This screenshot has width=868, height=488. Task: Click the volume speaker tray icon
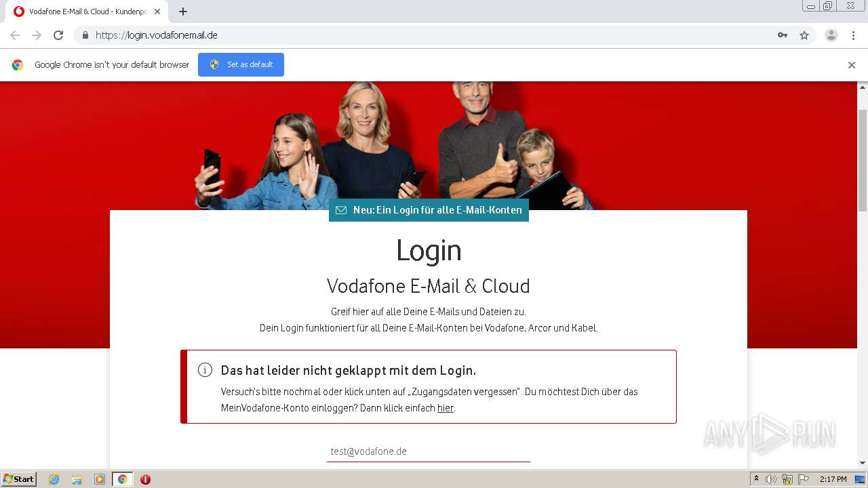[771, 479]
